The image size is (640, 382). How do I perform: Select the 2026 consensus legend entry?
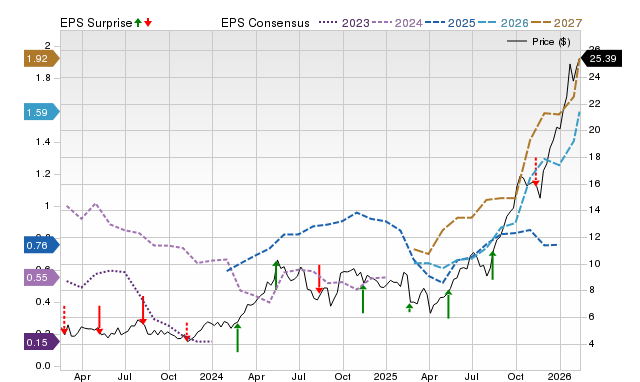503,23
